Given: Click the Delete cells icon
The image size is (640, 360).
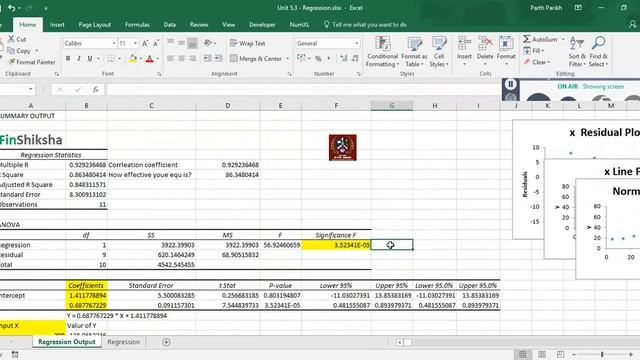Looking at the screenshot, I should pyautogui.click(x=485, y=43).
